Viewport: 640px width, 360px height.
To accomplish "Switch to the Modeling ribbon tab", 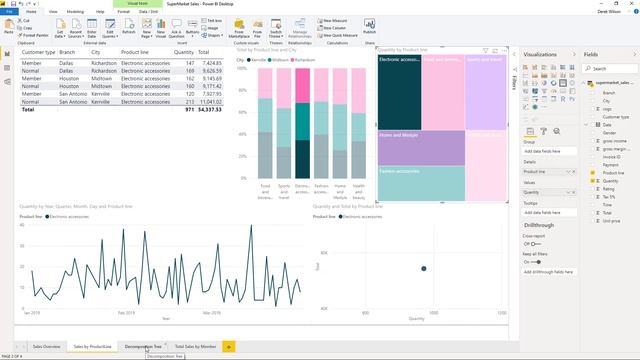I will pyautogui.click(x=75, y=11).
